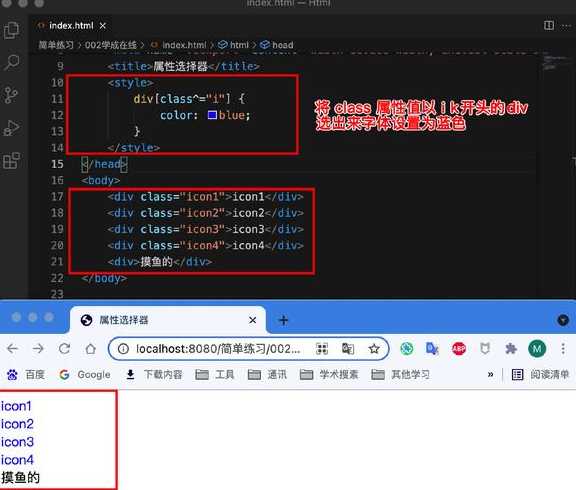Image resolution: width=576 pixels, height=490 pixels.
Task: Click the class="icon4" code line
Action: [x=206, y=245]
